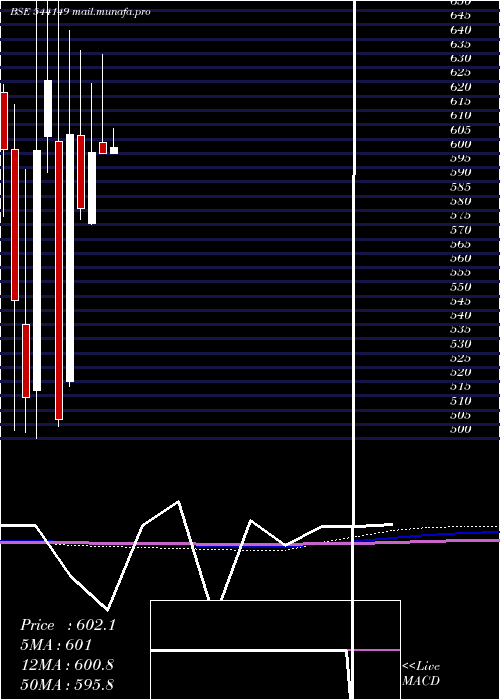This screenshot has height=700, width=500.
Task: Click the 645 price axis label
Action: (460, 16)
